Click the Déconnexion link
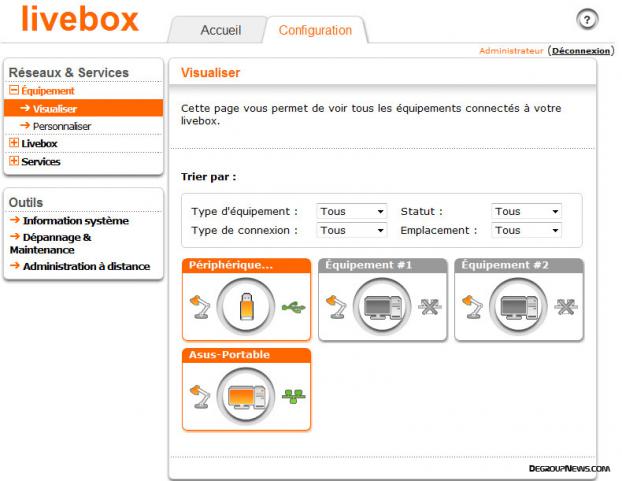Screen dimensions: 622x481 pos(582,50)
